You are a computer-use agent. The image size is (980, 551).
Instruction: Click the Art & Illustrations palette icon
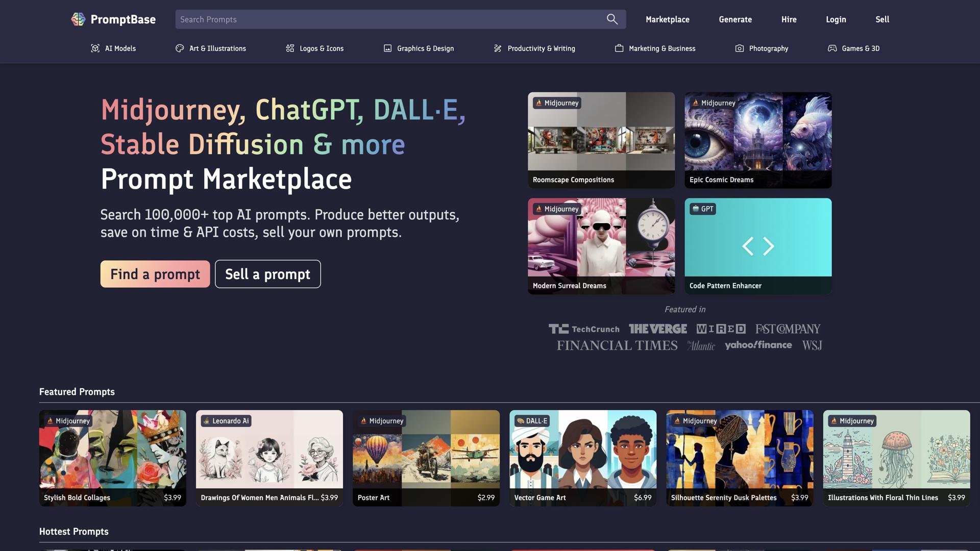[x=180, y=48]
